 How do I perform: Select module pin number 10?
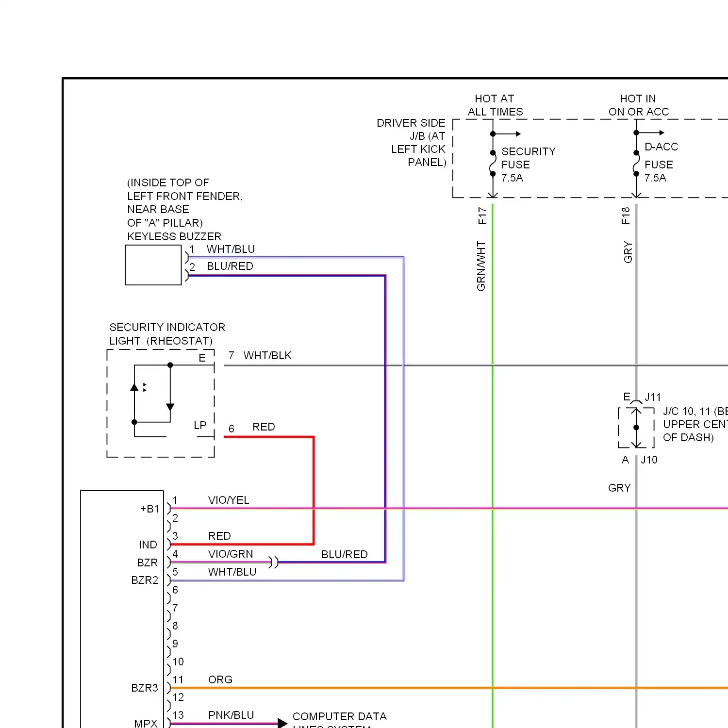pyautogui.click(x=178, y=662)
